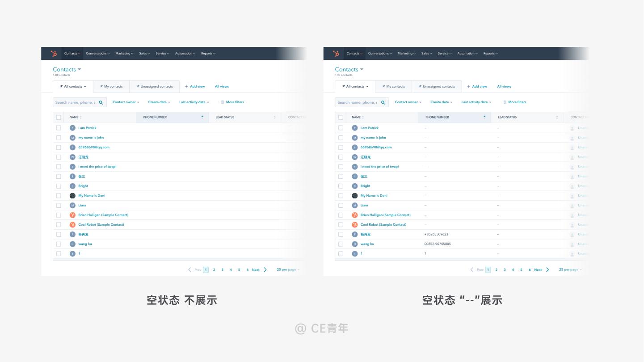Open the Marketing navigation menu
This screenshot has width=644, height=362.
click(124, 53)
